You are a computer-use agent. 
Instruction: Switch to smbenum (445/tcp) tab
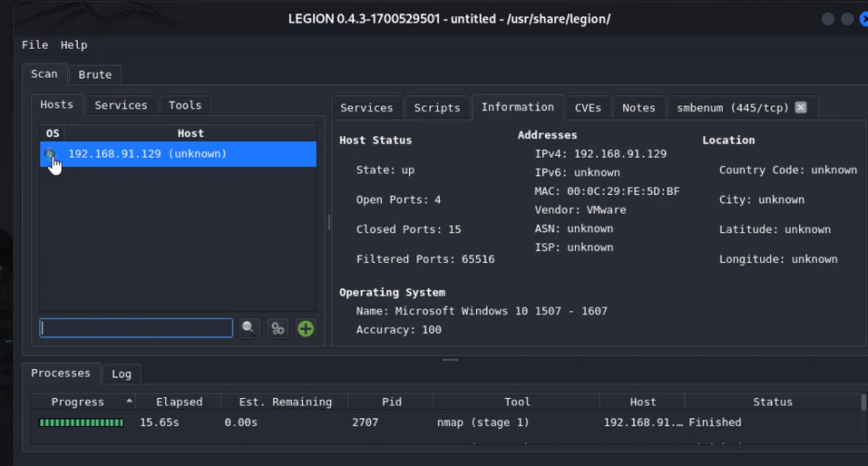pos(732,108)
